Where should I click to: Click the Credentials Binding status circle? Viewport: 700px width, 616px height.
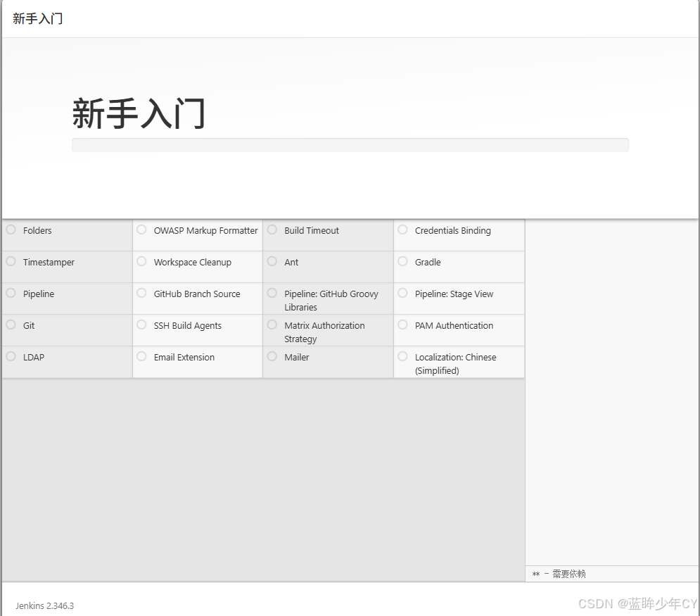point(402,230)
